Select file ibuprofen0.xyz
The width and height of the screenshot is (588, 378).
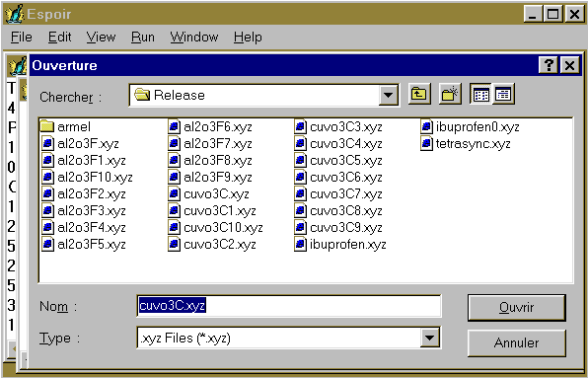coord(471,126)
